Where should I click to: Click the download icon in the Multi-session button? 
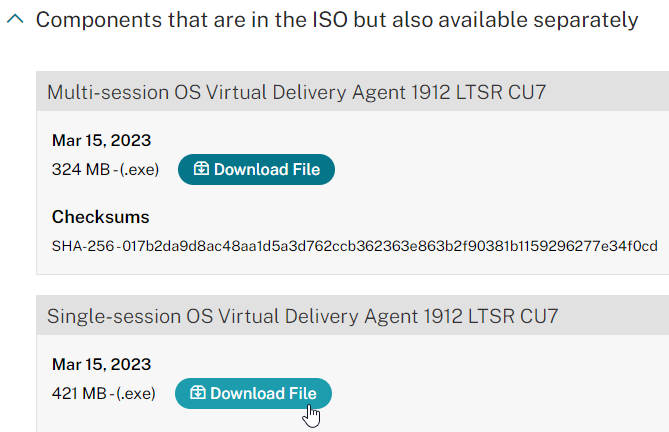(201, 169)
